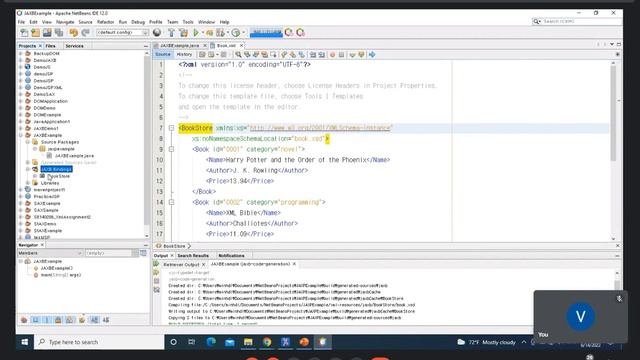The width and height of the screenshot is (640, 360).
Task: Click the Task View taskbar icon
Action: tap(191, 342)
